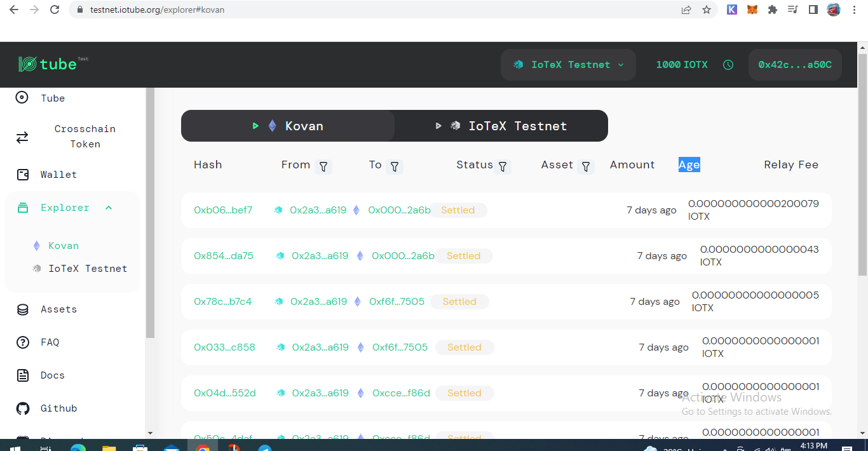868x451 pixels.
Task: Click the share page icon in address bar
Action: coord(686,10)
